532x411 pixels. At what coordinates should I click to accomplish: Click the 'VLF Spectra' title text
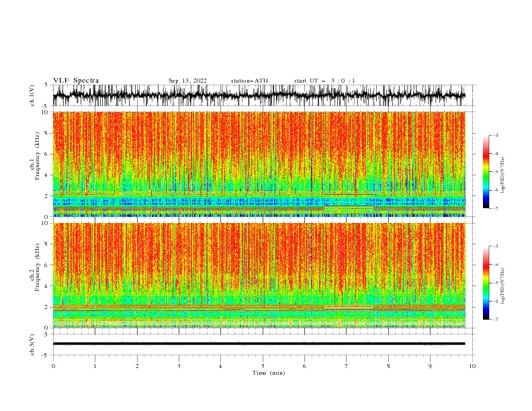(x=76, y=81)
